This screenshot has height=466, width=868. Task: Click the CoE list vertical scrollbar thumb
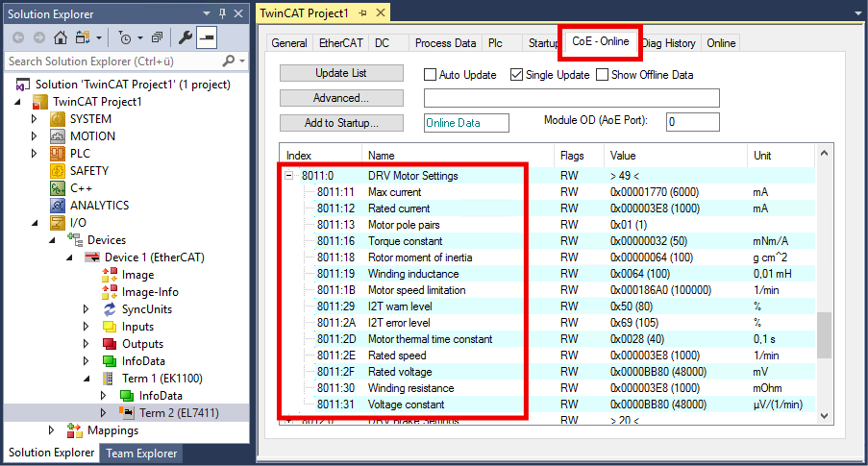[x=824, y=334]
